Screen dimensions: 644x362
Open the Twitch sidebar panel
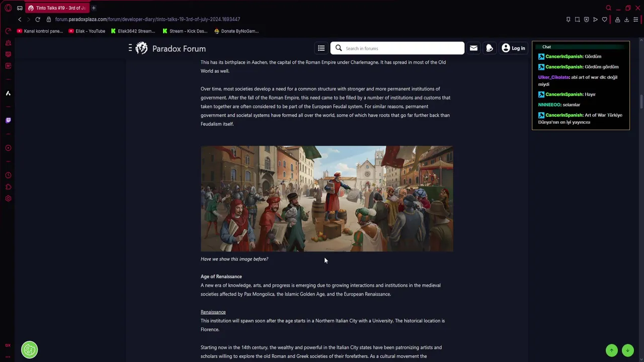[8, 120]
